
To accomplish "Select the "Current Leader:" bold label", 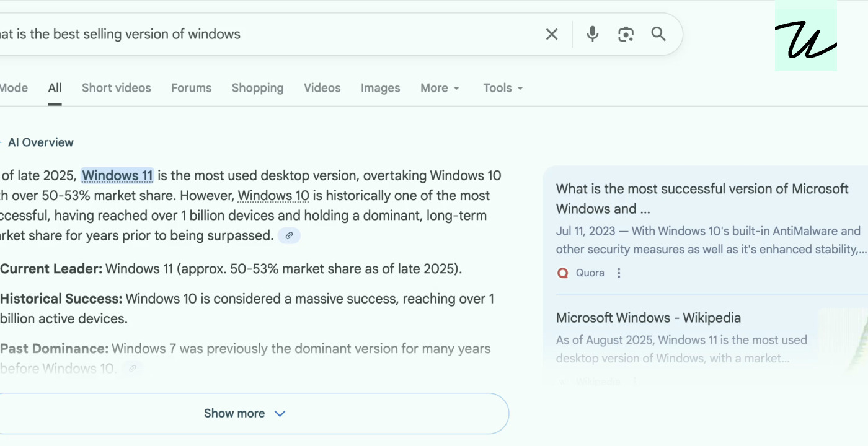I will [51, 269].
